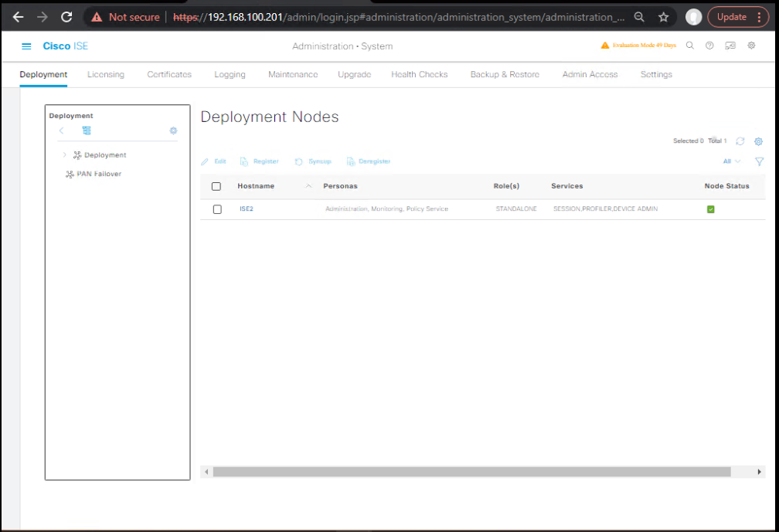Click the tree view icon in Deployment panel

[87, 130]
